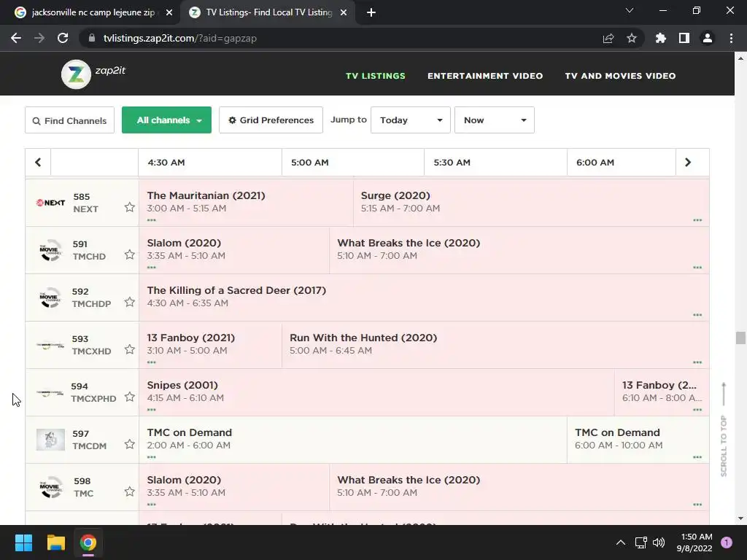Toggle the Chrome side panel
This screenshot has width=747, height=560.
(x=684, y=38)
